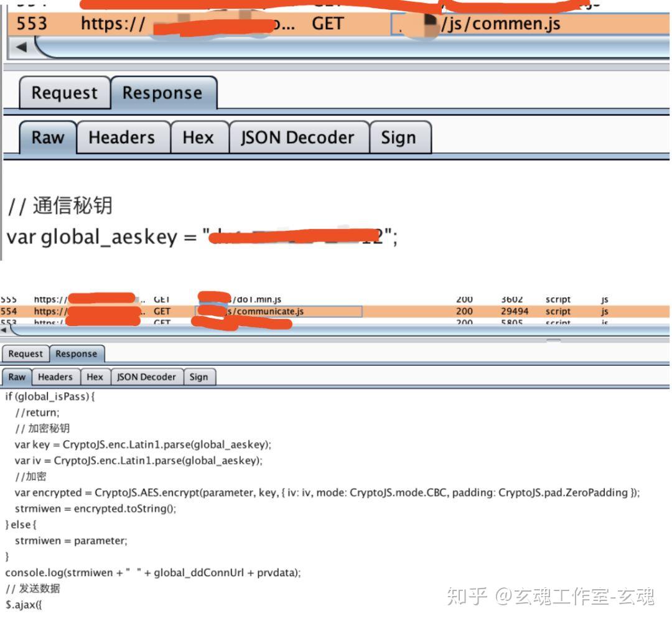The image size is (672, 624).
Task: Open JSON Decoder tab in upper panel
Action: pos(299,137)
